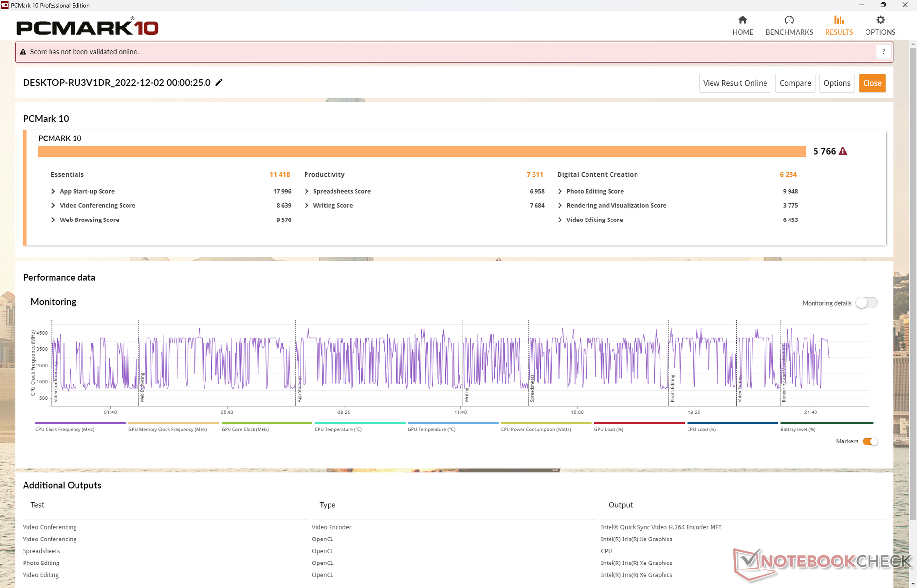Expand the Spreadsheets Score details
The height and width of the screenshot is (588, 917).
coord(307,191)
